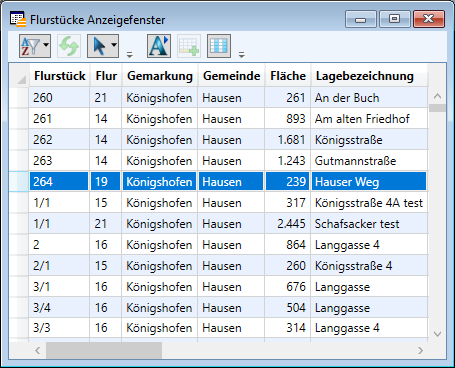Close the Flurstücke Anzeigefenster window
The image size is (455, 368).
coord(429,19)
